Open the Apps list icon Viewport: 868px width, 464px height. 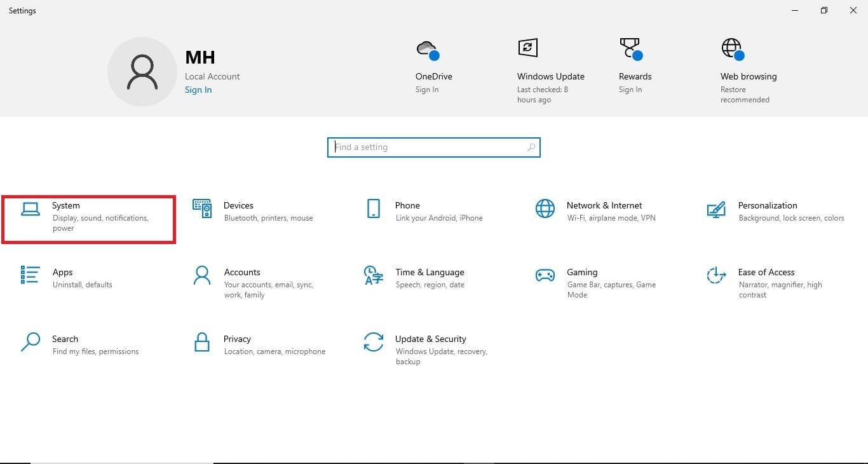[31, 275]
